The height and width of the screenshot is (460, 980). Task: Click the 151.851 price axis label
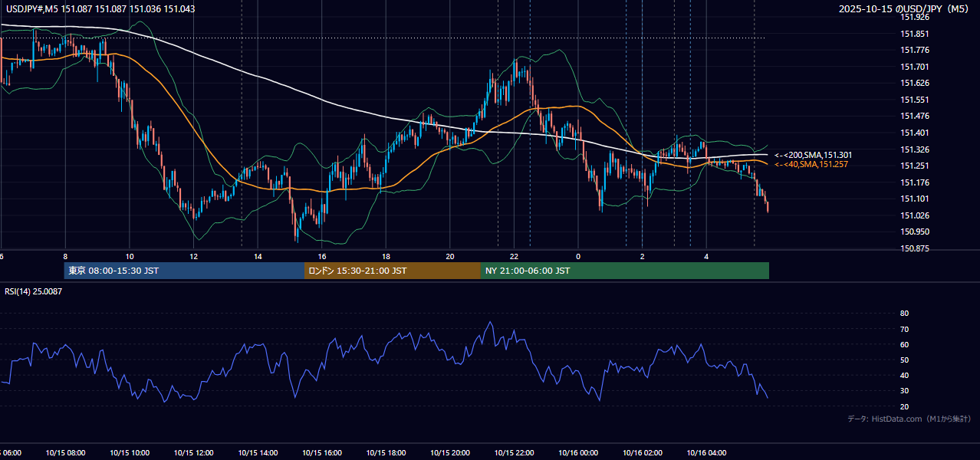pyautogui.click(x=915, y=34)
